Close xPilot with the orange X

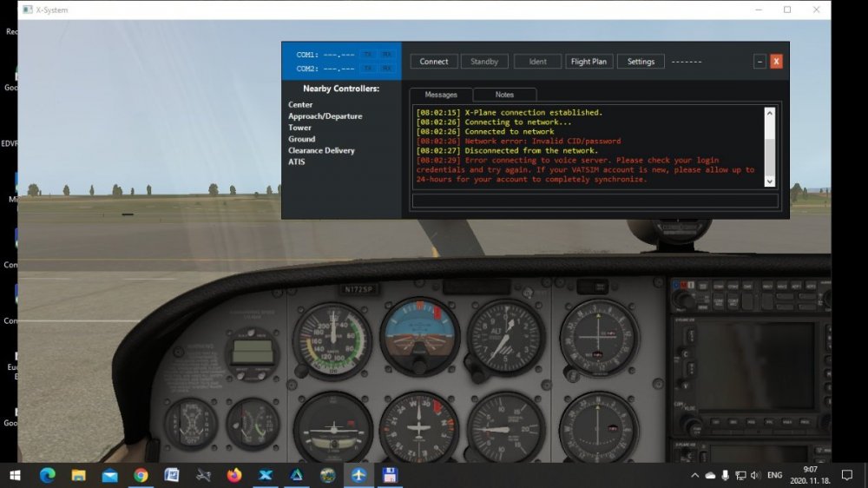point(776,62)
